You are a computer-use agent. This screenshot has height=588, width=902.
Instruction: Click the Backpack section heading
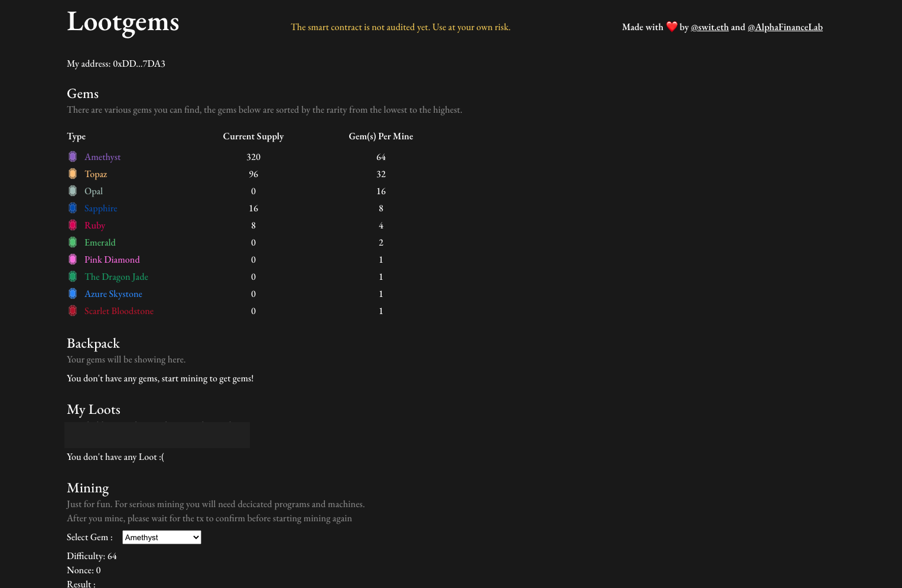[93, 344]
